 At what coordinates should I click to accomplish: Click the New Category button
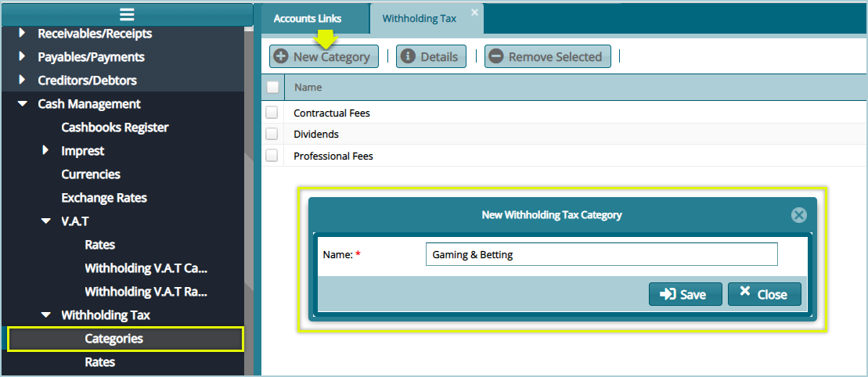tap(324, 56)
